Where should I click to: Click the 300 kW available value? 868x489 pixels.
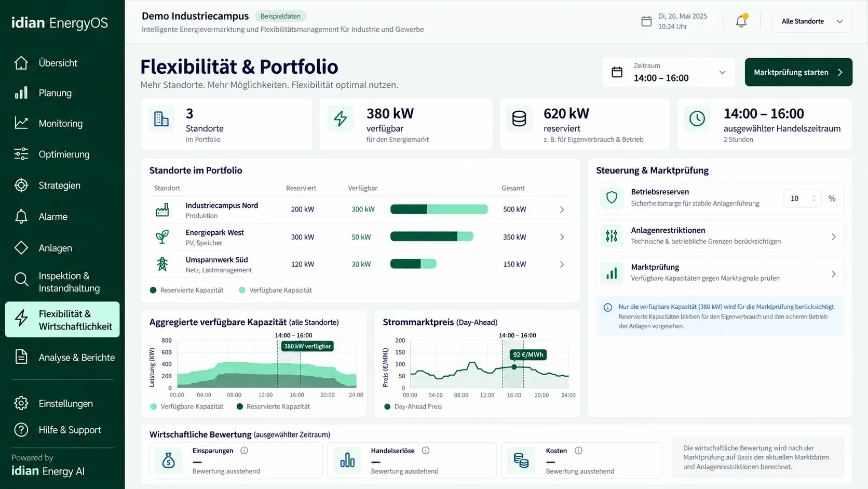(x=363, y=209)
